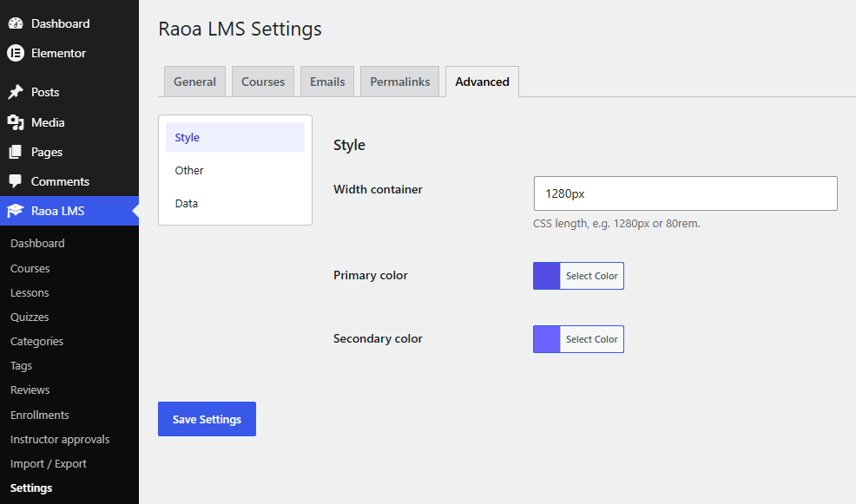Open Raoa LMS Dashboard submenu link
Screen dimensions: 856x504
click(x=37, y=243)
